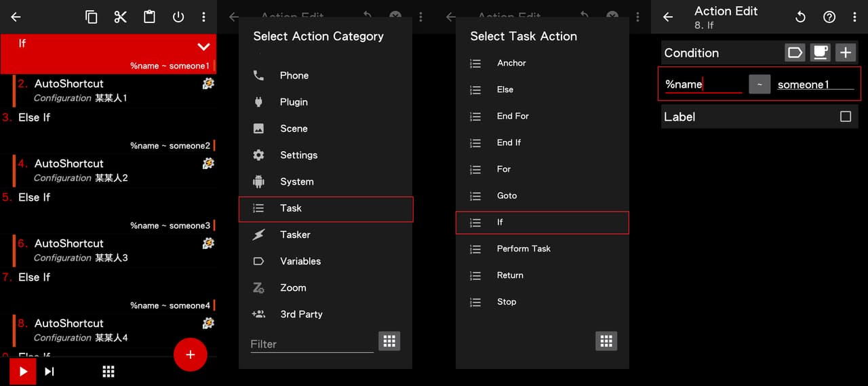Click the coffee cup icon in Condition row
The width and height of the screenshot is (868, 386).
pyautogui.click(x=820, y=52)
